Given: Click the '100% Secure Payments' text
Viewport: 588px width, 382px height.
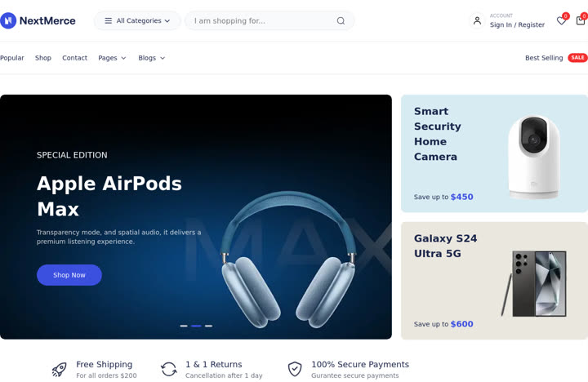Looking at the screenshot, I should [x=360, y=364].
